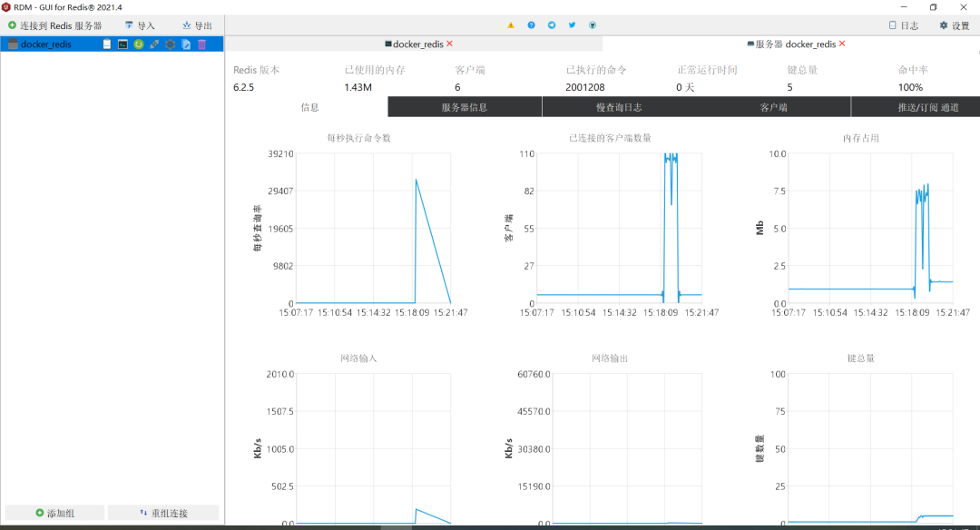Viewport: 980px width, 530px height.
Task: Click the 导出 export button
Action: pyautogui.click(x=197, y=25)
